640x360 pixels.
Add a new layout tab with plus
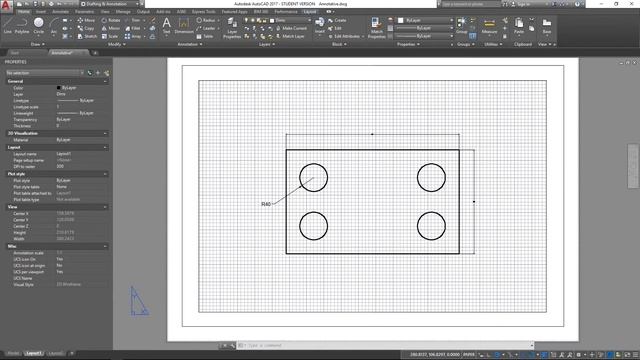(x=72, y=353)
